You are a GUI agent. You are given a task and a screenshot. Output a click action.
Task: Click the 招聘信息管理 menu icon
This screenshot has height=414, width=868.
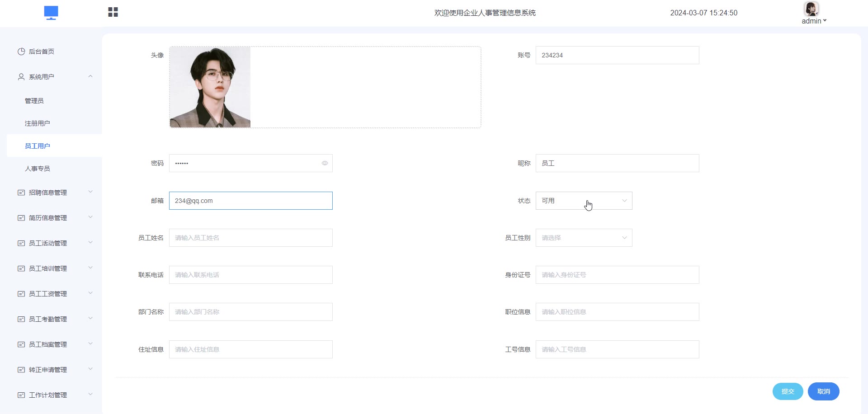coord(21,193)
